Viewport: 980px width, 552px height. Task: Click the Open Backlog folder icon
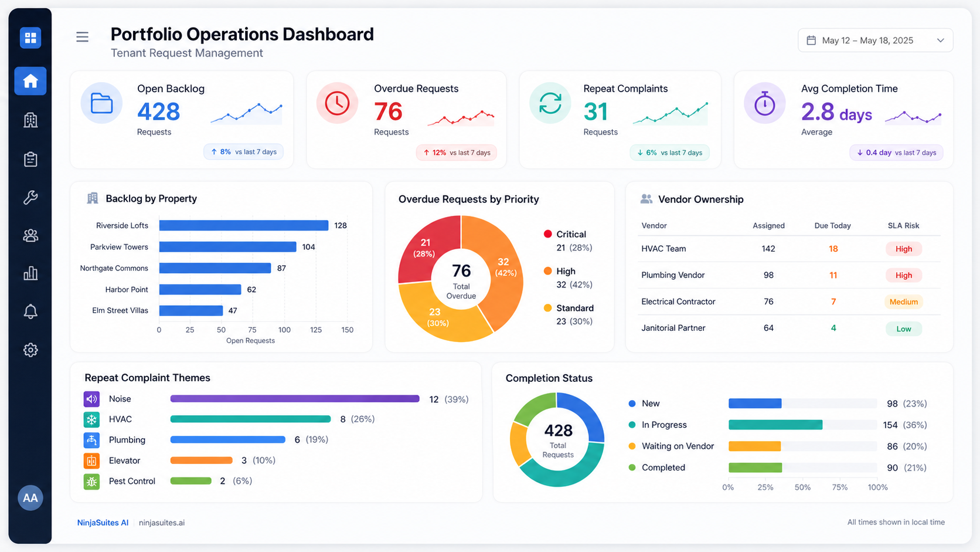click(x=101, y=103)
